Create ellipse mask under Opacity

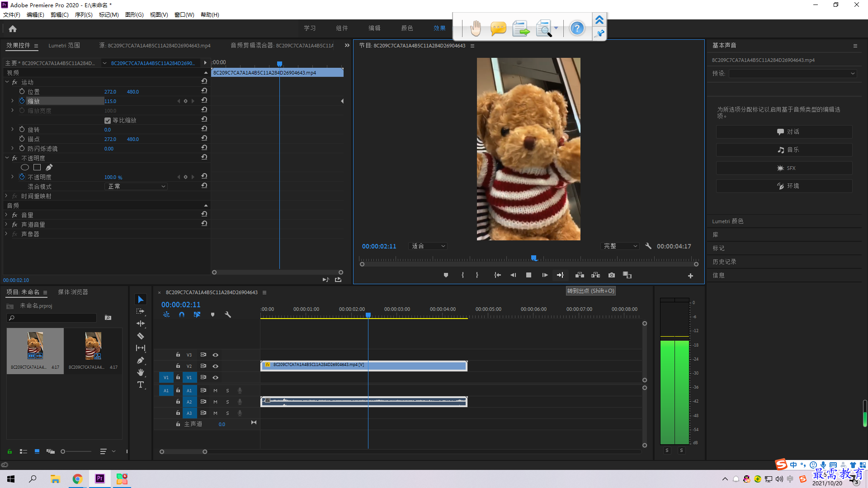pyautogui.click(x=25, y=168)
